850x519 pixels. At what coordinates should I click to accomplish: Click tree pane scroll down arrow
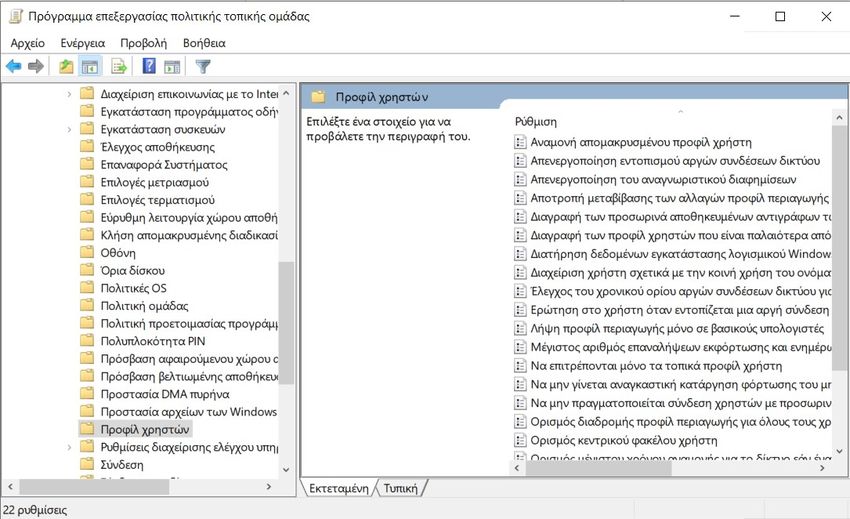286,470
